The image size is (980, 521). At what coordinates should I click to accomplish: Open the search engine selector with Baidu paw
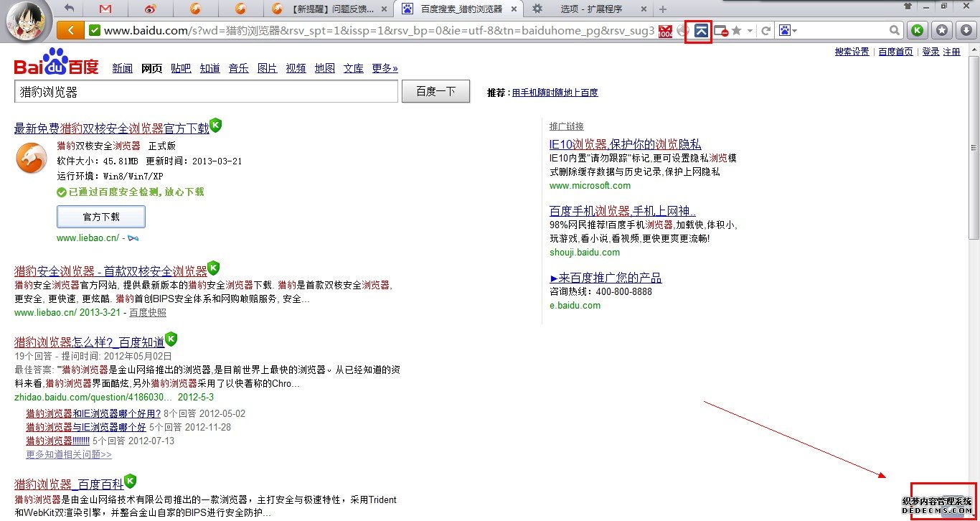(788, 31)
